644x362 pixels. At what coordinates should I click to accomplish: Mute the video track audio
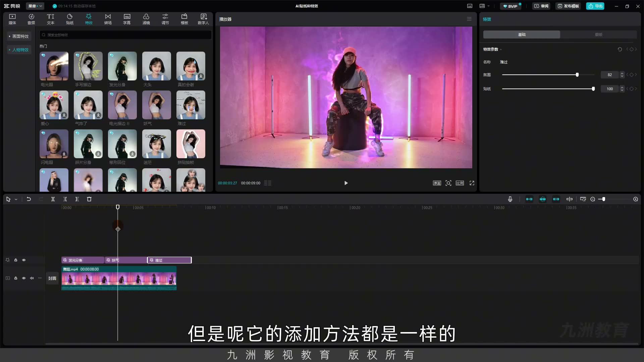click(x=32, y=278)
